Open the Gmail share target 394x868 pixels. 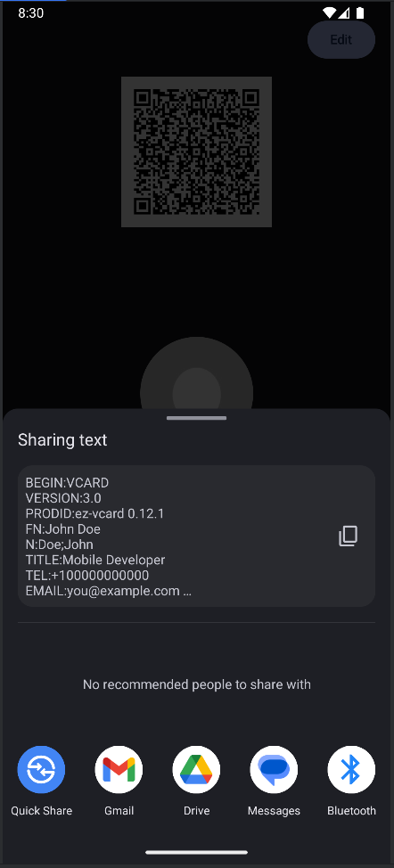tap(119, 769)
